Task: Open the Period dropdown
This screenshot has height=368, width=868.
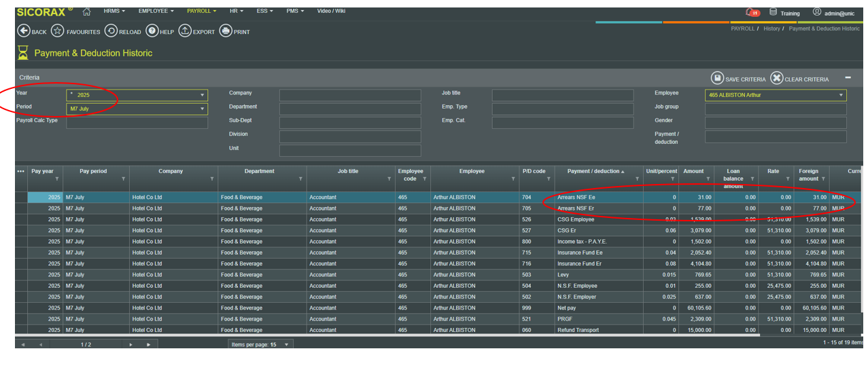Action: pos(202,109)
